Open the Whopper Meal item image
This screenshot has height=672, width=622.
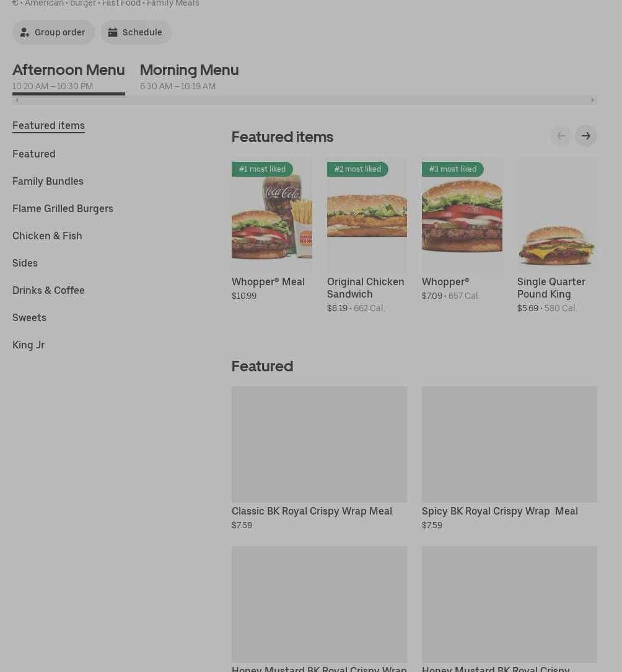click(271, 214)
